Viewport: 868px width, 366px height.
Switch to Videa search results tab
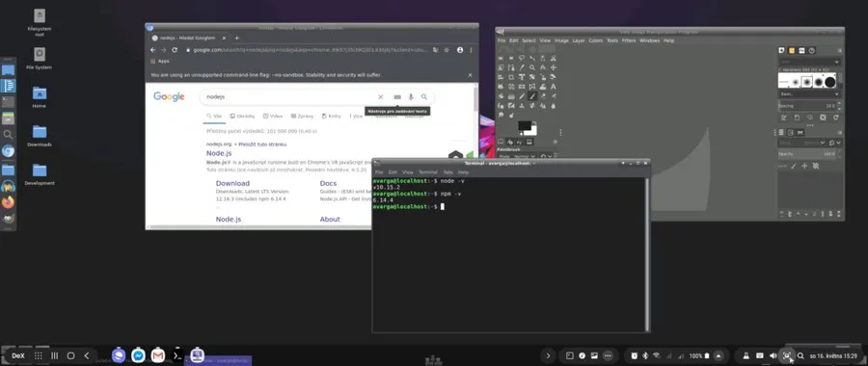pos(273,117)
